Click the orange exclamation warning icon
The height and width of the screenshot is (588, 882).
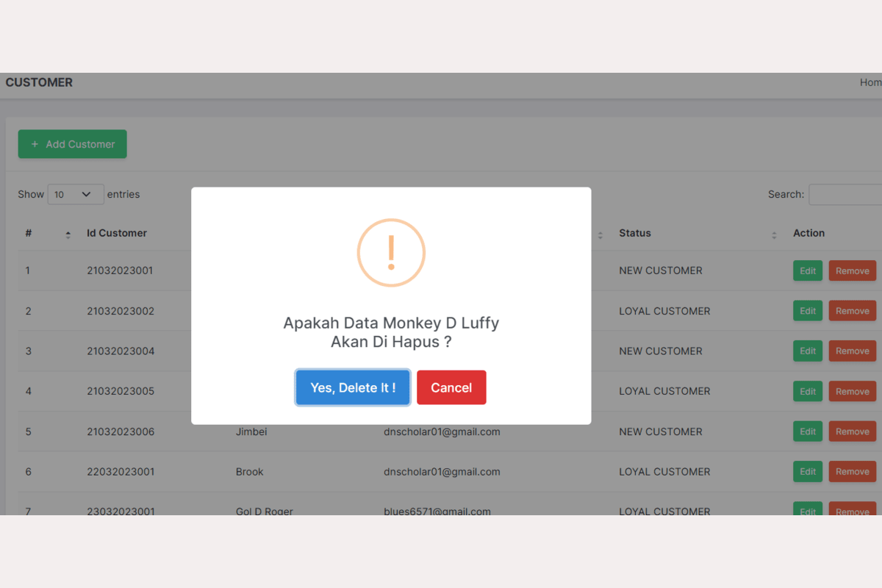point(391,253)
